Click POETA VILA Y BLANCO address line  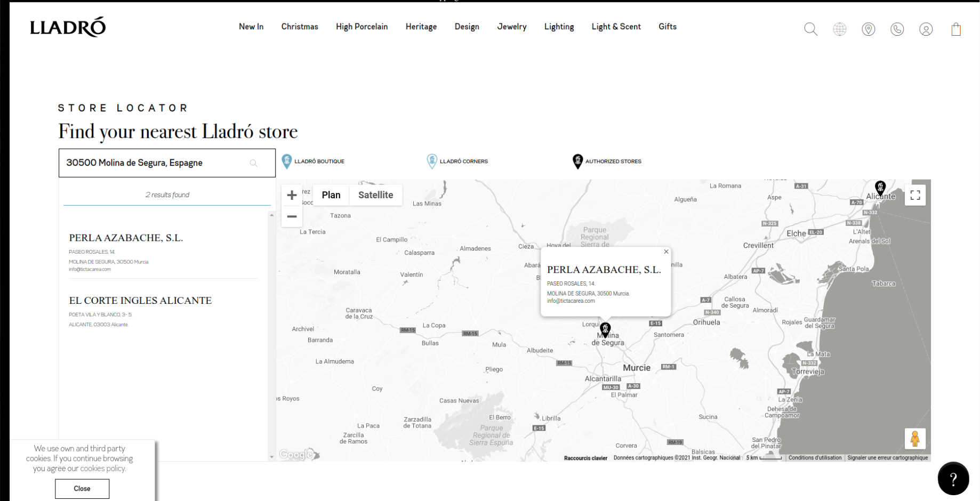pyautogui.click(x=100, y=315)
